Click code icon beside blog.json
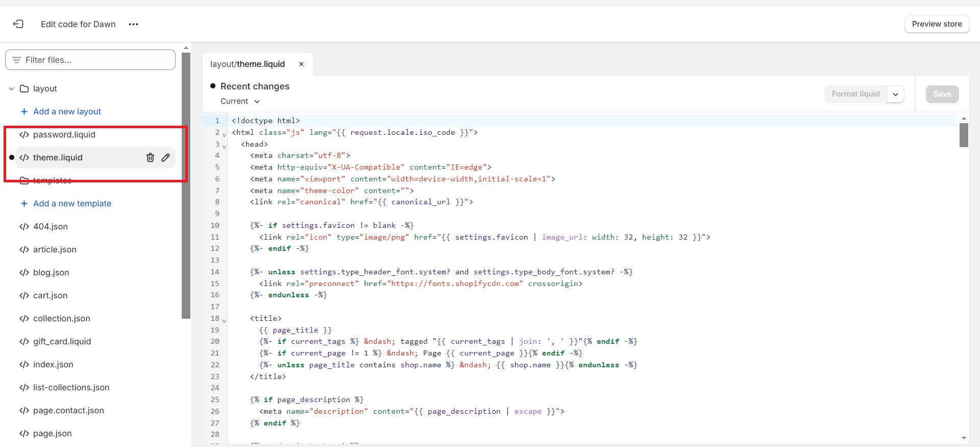Image resolution: width=980 pixels, height=447 pixels. coord(24,273)
